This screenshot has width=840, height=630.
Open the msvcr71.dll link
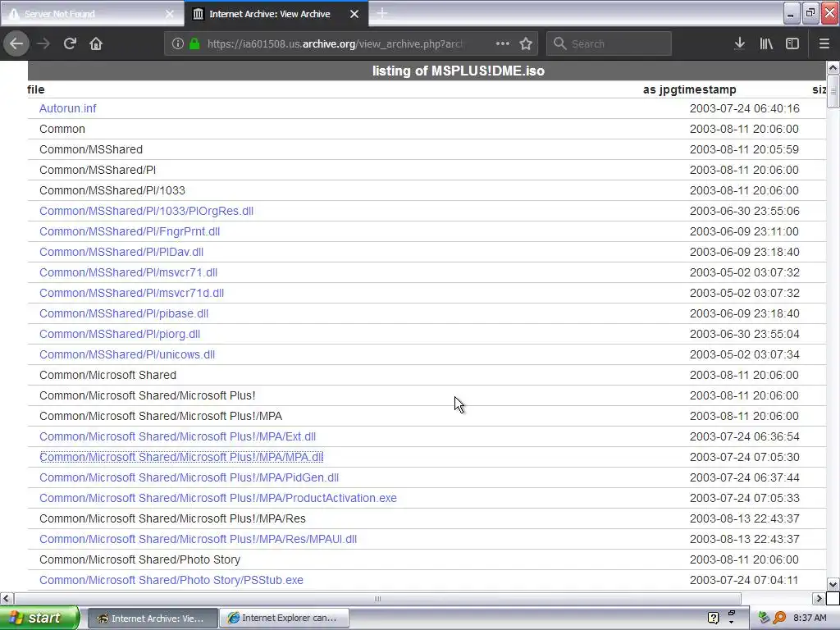tap(128, 272)
